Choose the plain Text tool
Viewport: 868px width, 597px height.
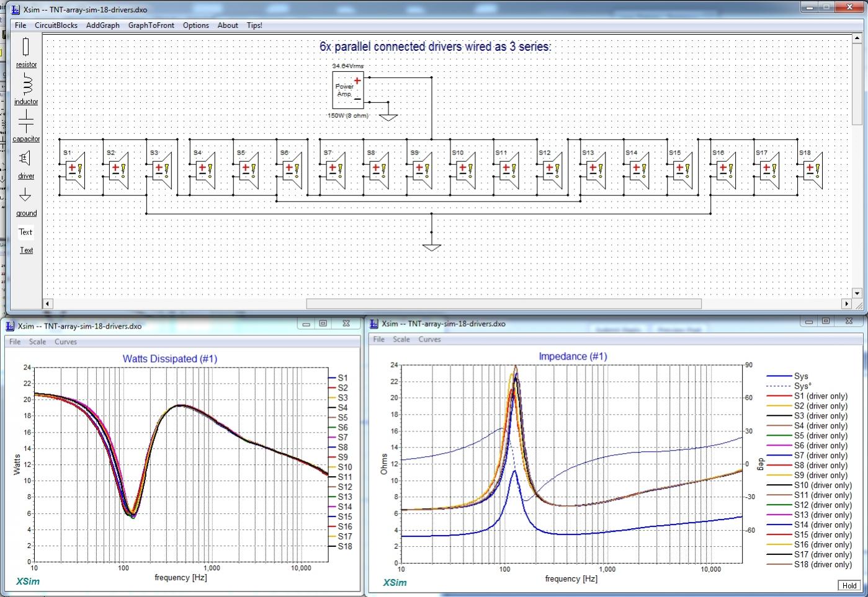coord(25,232)
